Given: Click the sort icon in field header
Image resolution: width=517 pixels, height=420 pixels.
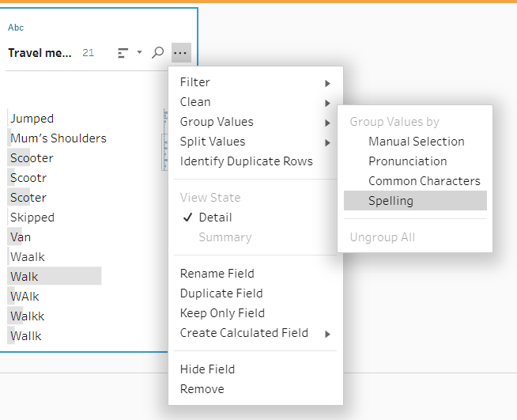Looking at the screenshot, I should coord(123,53).
